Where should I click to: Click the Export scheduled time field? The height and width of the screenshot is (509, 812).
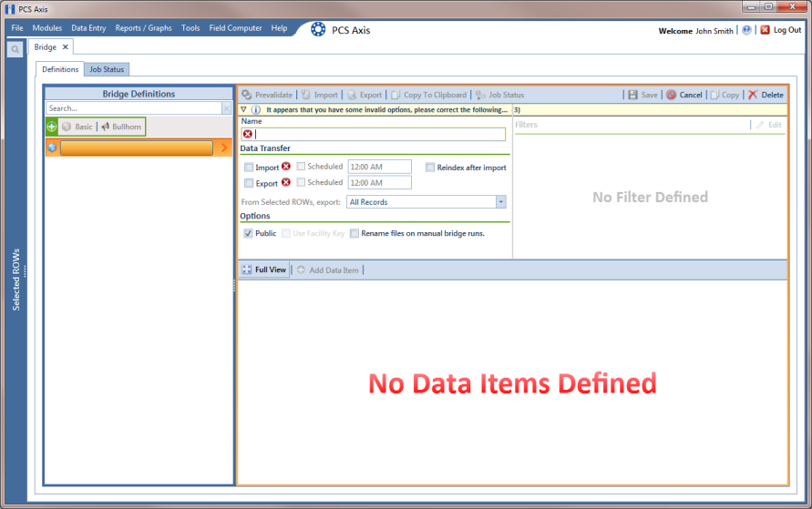(380, 183)
